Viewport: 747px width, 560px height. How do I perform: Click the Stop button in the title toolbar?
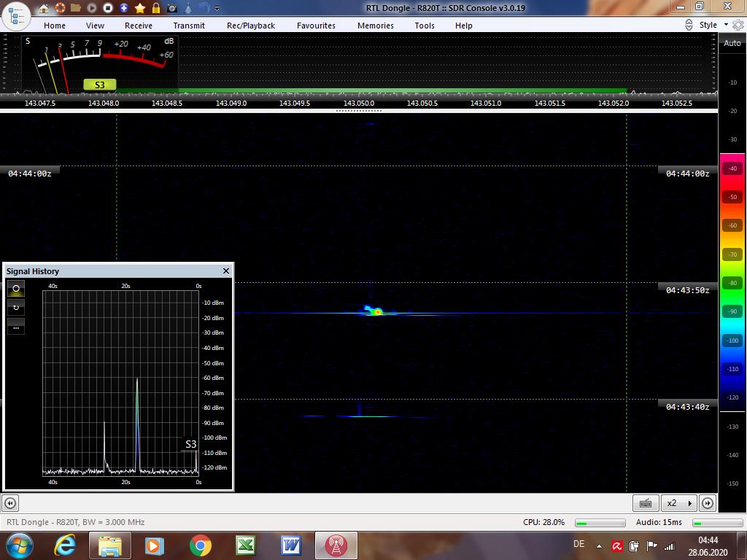click(108, 8)
